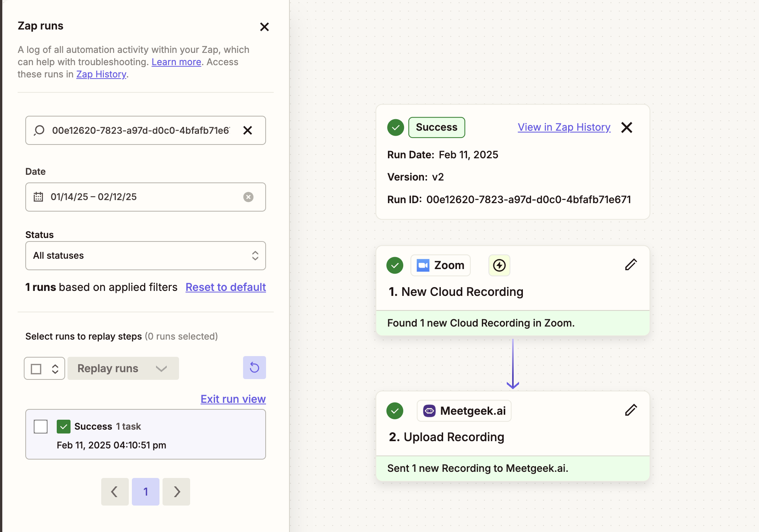Expand the Replay runs dropdown
The height and width of the screenshot is (532, 759).
point(123,368)
